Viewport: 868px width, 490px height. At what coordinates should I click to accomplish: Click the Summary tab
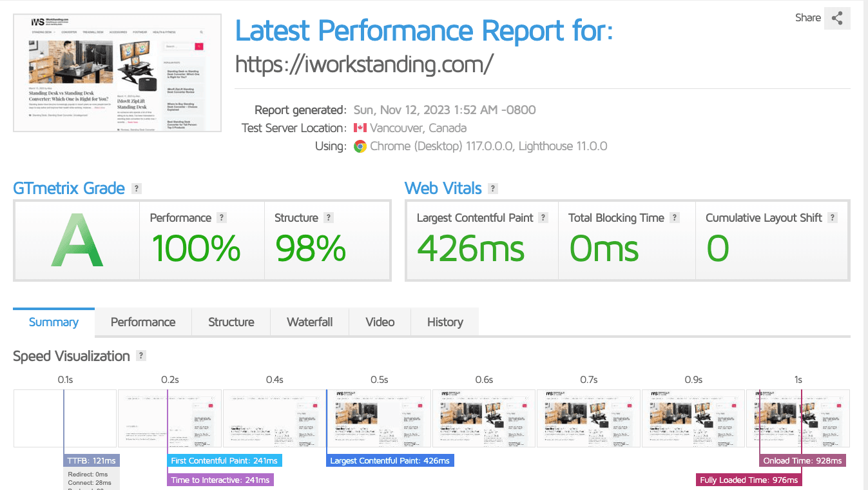click(x=53, y=322)
